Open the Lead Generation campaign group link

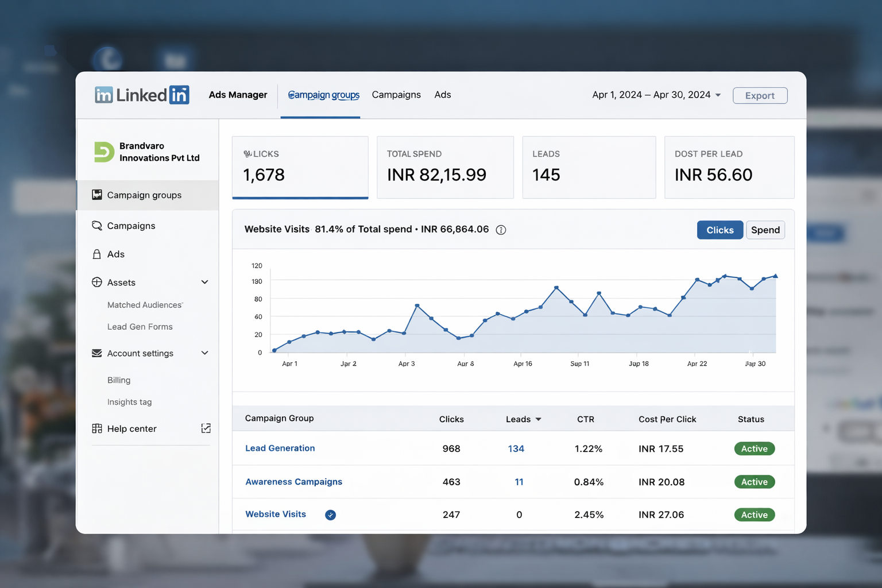(x=280, y=448)
